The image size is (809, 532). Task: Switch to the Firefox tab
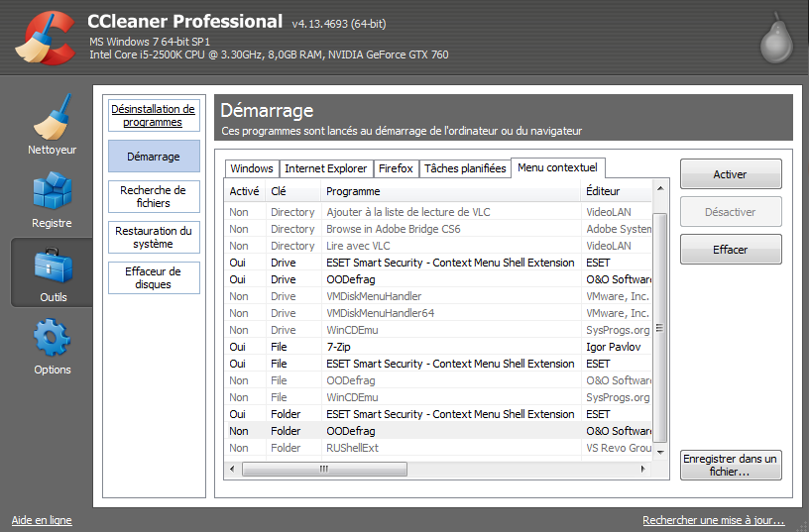pyautogui.click(x=396, y=168)
